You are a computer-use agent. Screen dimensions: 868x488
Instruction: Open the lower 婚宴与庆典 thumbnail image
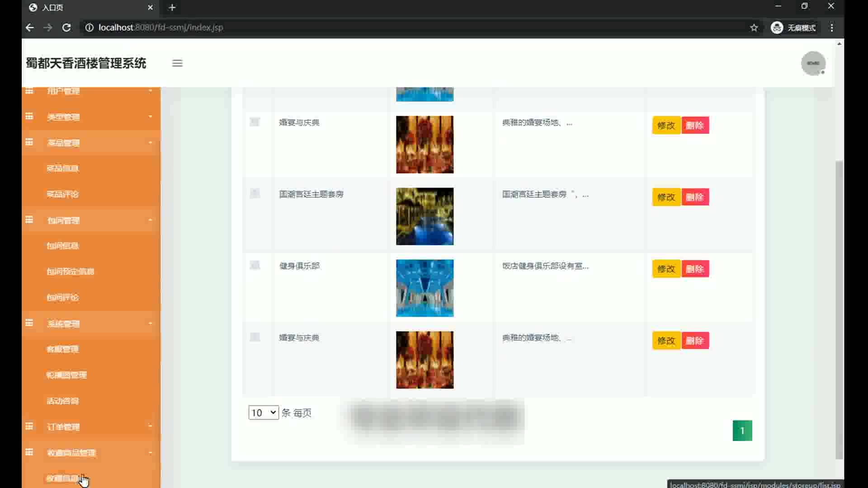[425, 360]
